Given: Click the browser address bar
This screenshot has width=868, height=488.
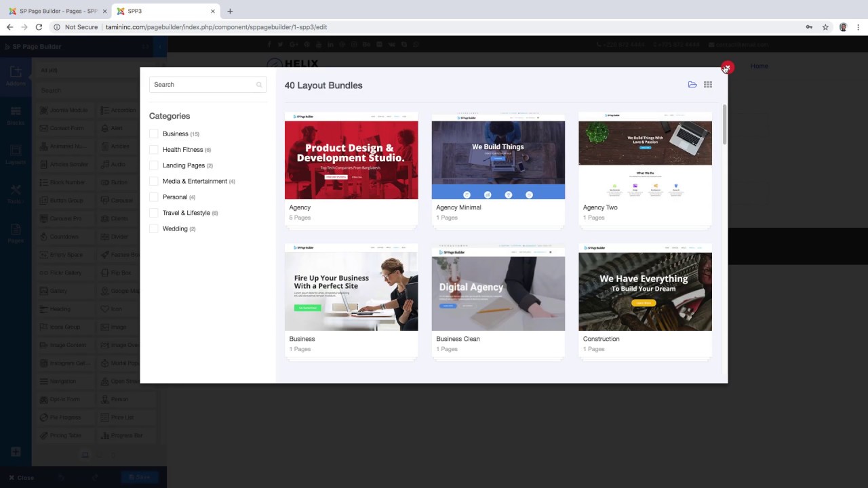Looking at the screenshot, I should tap(434, 27).
